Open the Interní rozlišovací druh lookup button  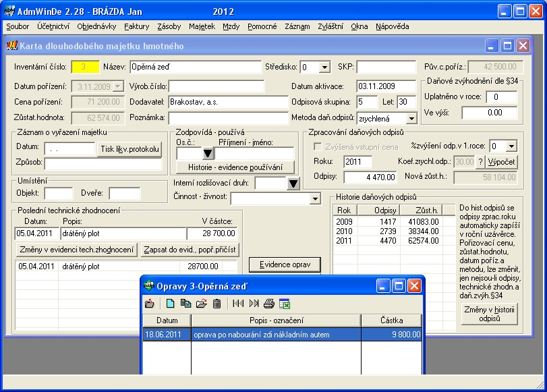(x=293, y=184)
